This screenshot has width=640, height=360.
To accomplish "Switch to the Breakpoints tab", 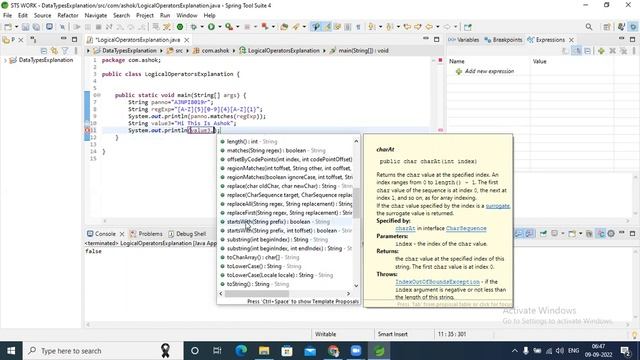I will pyautogui.click(x=503, y=40).
